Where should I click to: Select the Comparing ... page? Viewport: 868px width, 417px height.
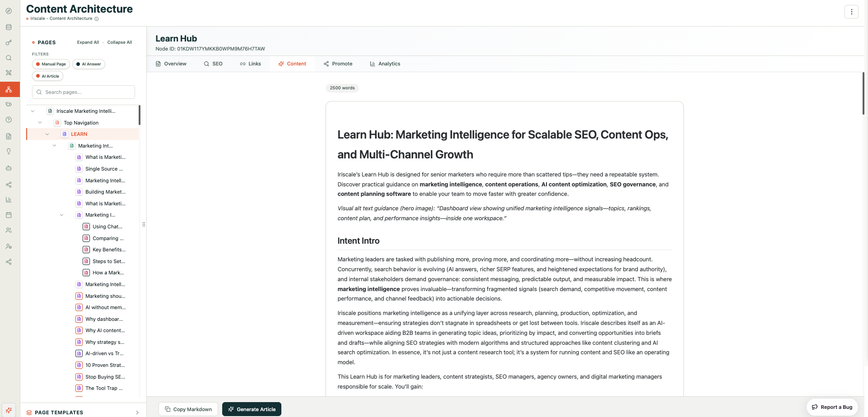point(108,238)
